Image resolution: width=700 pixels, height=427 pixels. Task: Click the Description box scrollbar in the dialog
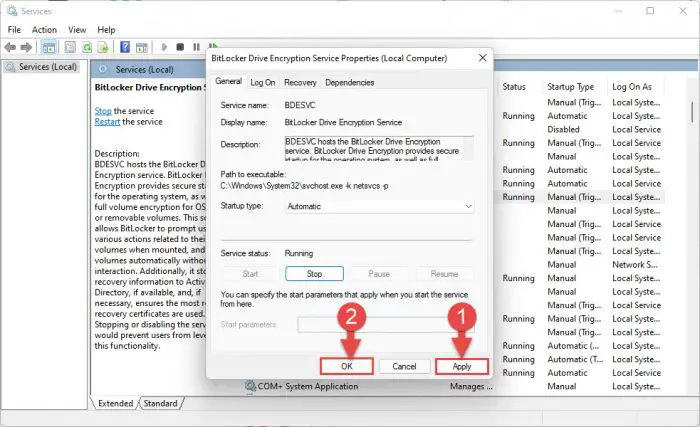(x=468, y=148)
